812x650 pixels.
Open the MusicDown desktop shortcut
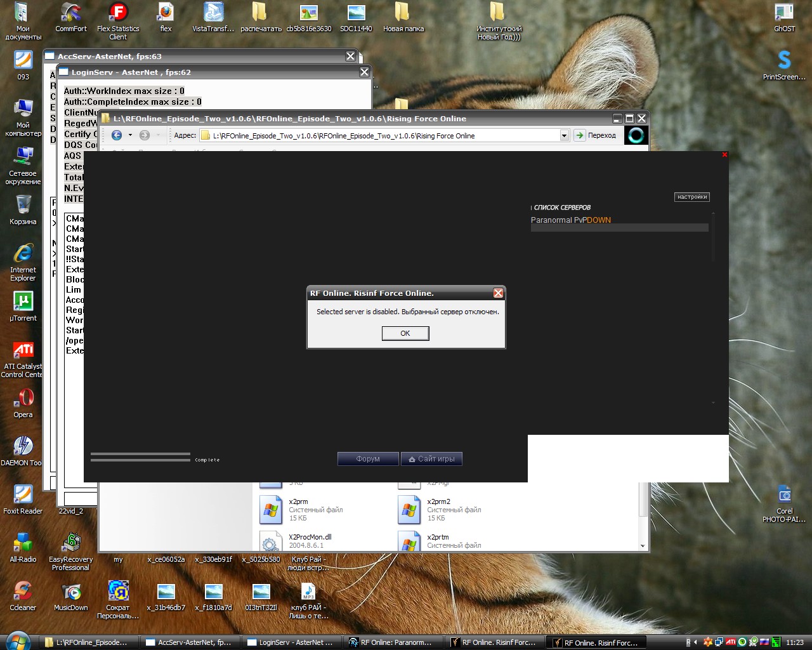click(71, 596)
